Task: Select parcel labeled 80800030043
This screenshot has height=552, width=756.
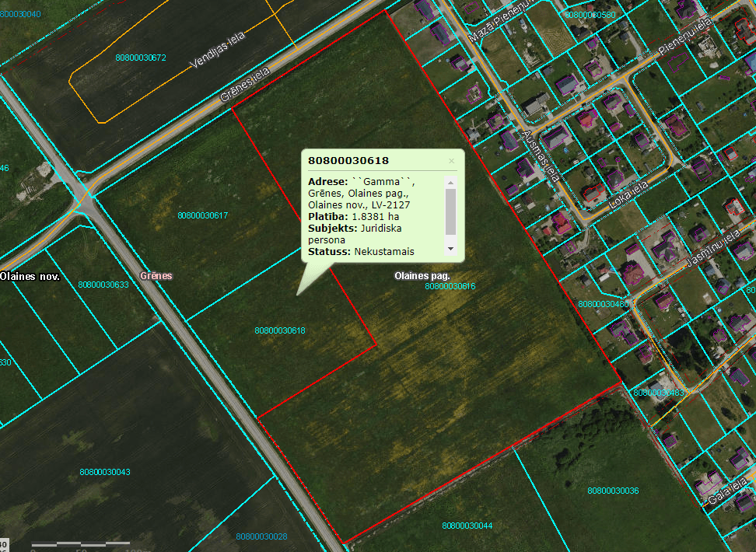Action: (x=104, y=472)
